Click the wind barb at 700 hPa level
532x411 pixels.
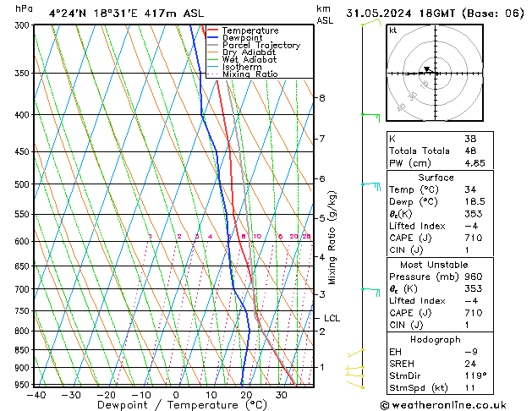[x=370, y=292]
